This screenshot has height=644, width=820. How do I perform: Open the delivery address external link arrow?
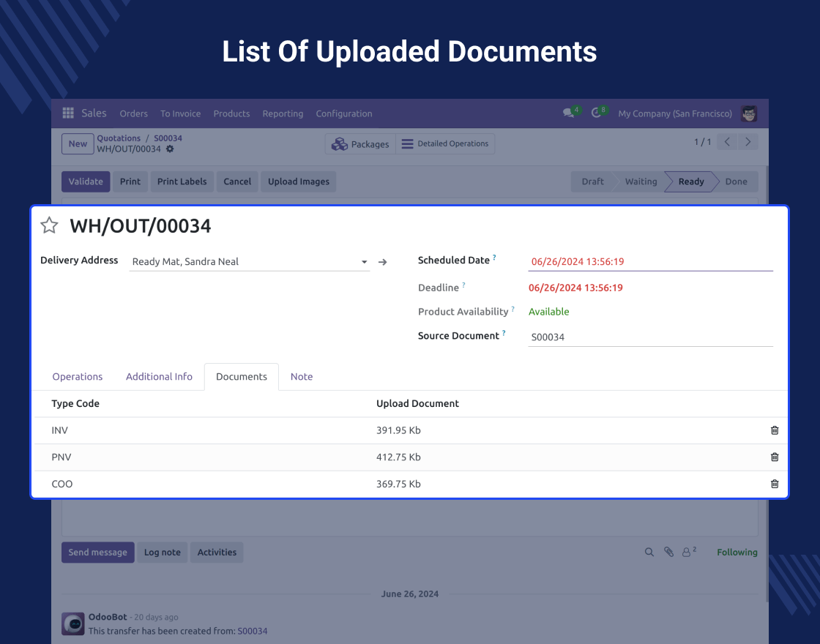383,262
